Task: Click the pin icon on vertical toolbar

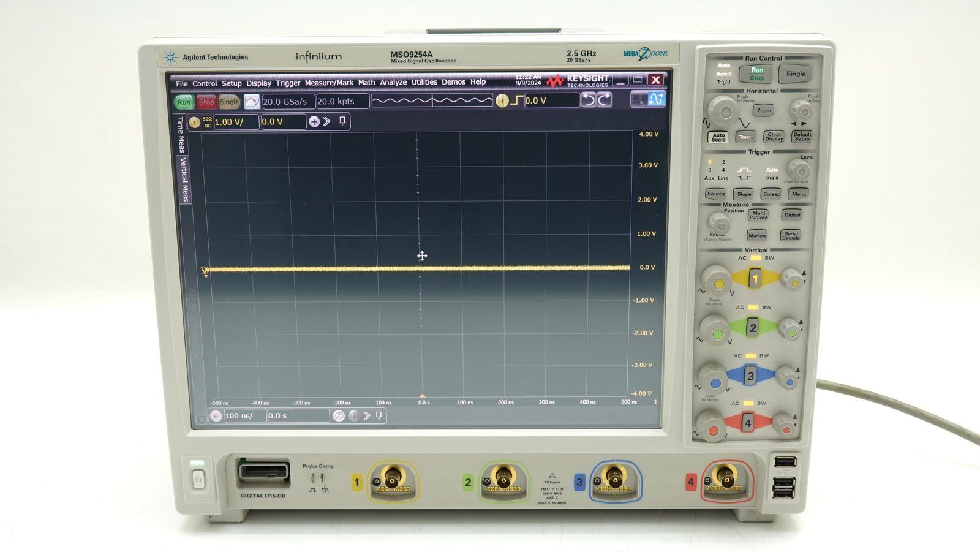Action: click(x=342, y=121)
